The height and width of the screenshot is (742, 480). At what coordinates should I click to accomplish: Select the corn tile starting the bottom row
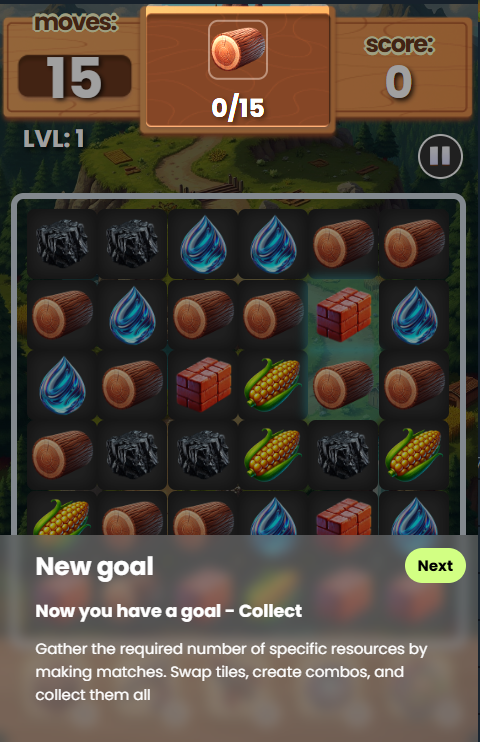62,515
